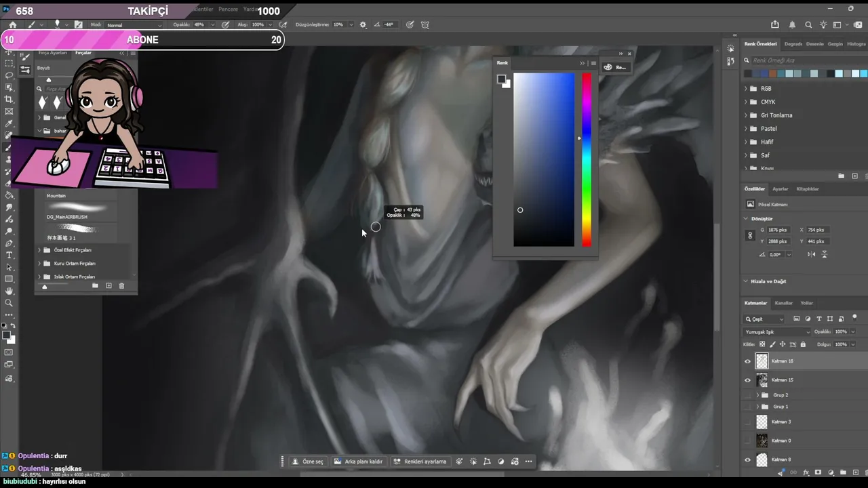
Task: Select the Pen tool
Action: point(9,243)
